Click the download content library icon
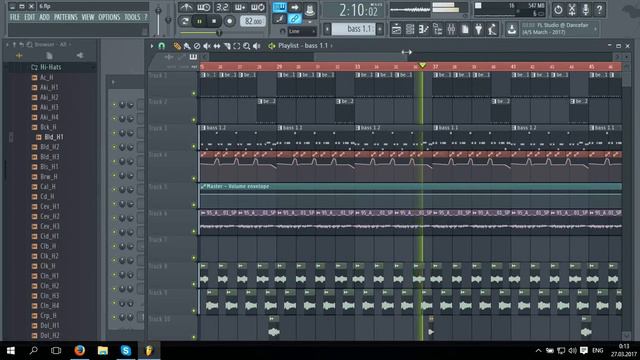 511,29
